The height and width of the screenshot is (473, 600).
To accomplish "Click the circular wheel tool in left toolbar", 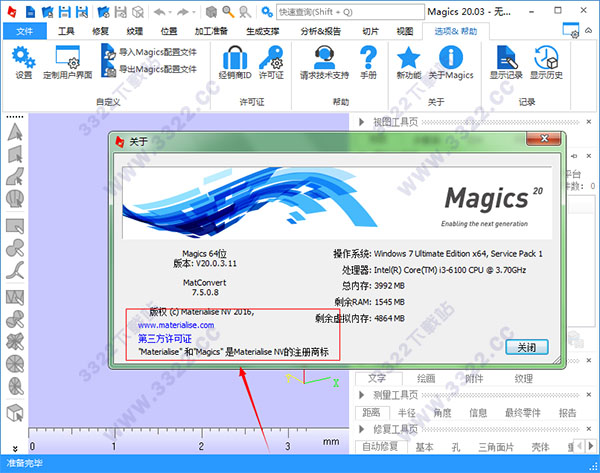I will [x=15, y=364].
